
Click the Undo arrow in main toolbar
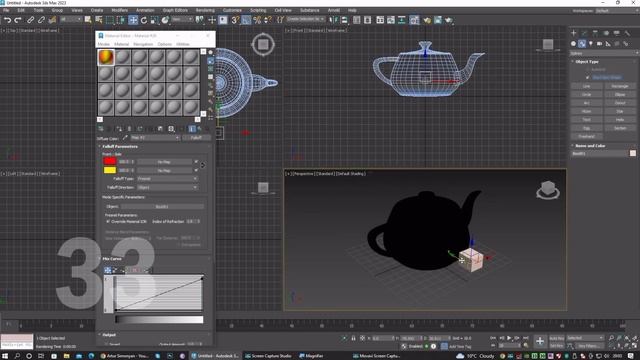(x=7, y=20)
